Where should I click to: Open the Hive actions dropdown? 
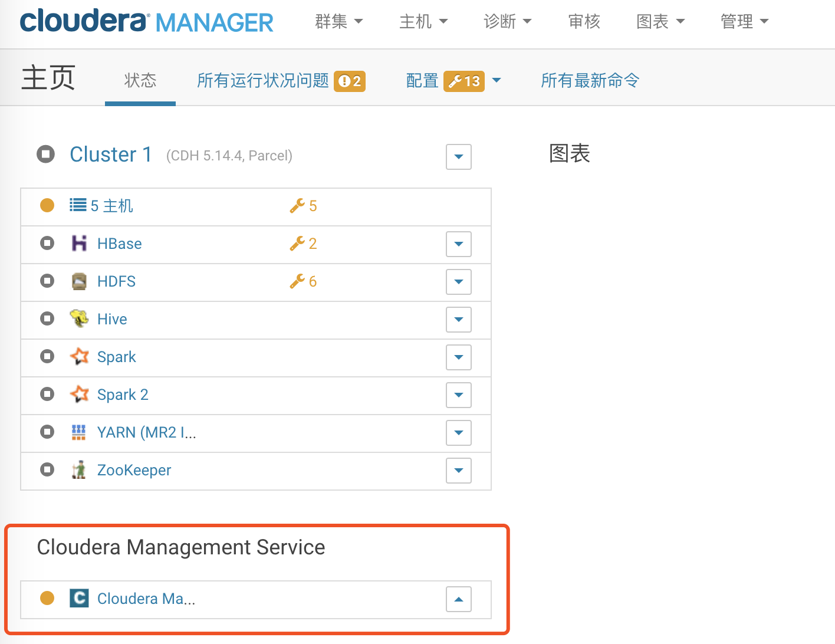(x=459, y=320)
